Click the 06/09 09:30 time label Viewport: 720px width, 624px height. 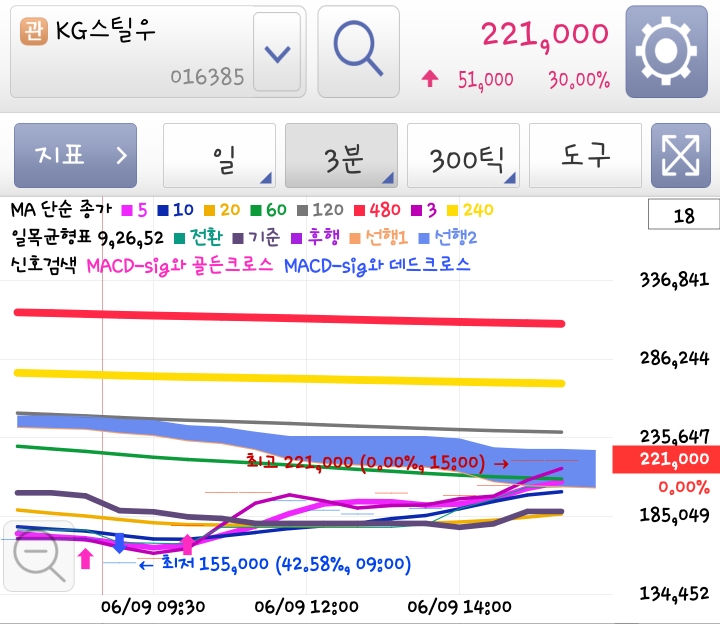(x=153, y=607)
